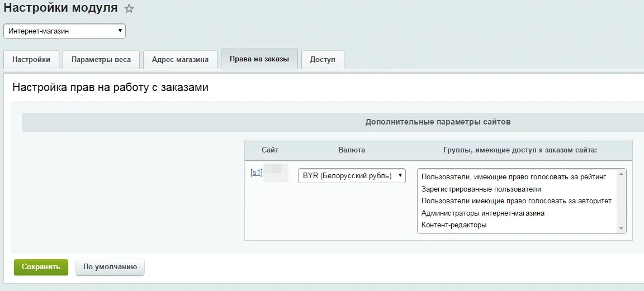Screen dimensions: 644x291
Task: Click the groups list scroll up arrow
Action: tap(621, 174)
